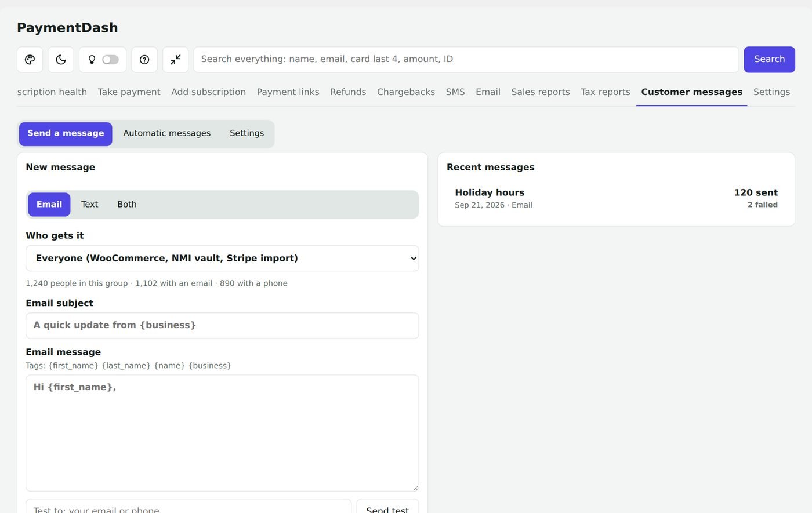
Task: Open the Add subscription tab
Action: [x=208, y=92]
